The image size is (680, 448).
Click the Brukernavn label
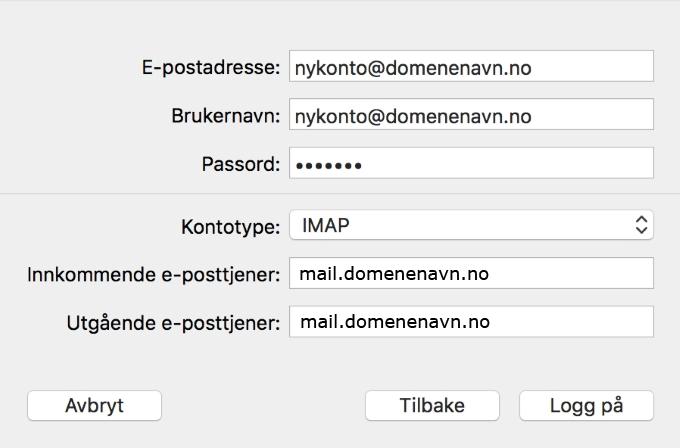click(x=226, y=116)
